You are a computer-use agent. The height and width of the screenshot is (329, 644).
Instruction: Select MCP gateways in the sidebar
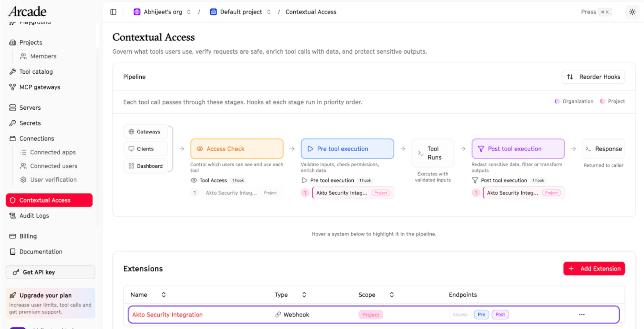(40, 87)
